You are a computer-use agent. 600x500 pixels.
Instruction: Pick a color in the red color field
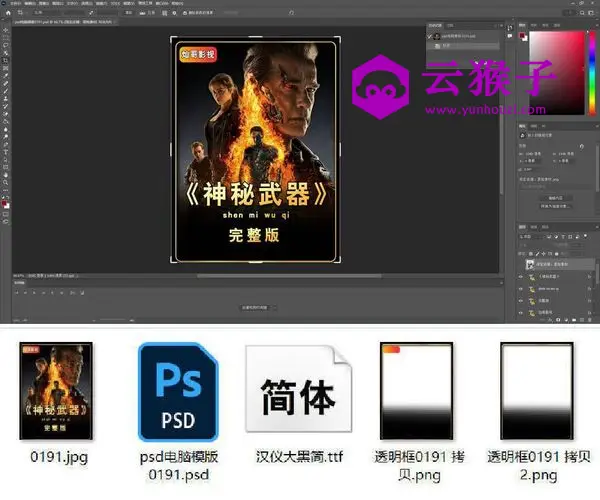557,73
